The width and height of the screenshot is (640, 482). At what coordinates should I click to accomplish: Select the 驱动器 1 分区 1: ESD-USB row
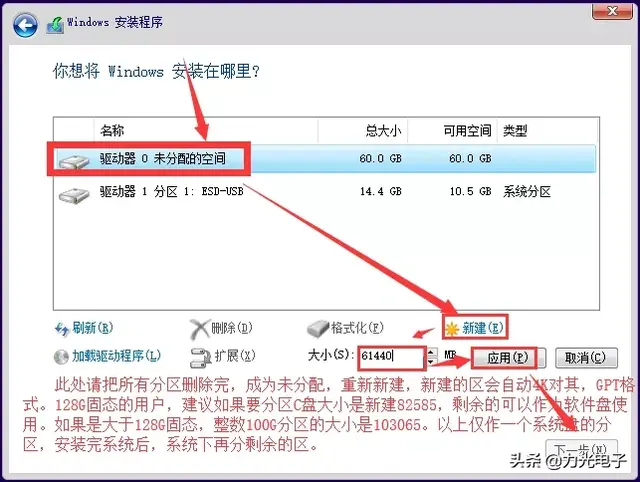click(324, 192)
